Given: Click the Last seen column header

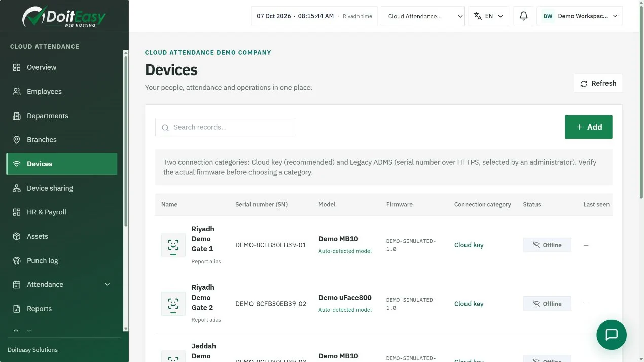Looking at the screenshot, I should tap(596, 204).
